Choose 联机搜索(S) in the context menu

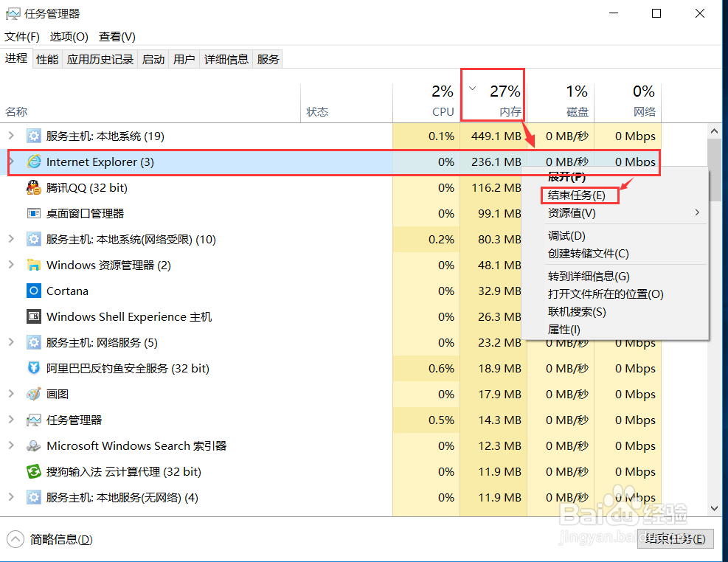577,311
